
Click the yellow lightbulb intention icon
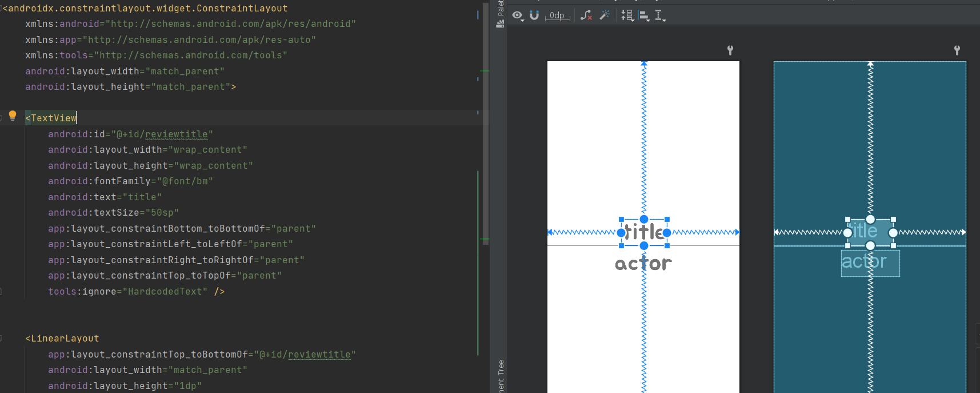click(13, 116)
